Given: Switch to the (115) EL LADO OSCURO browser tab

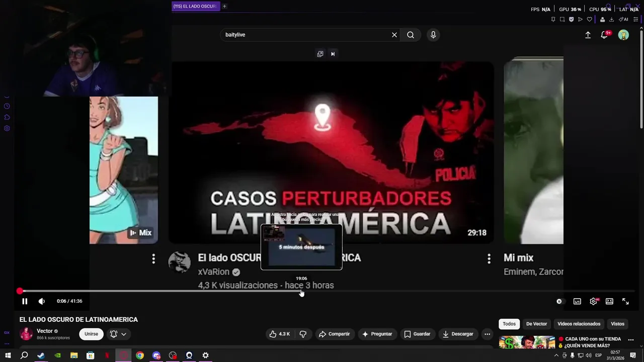Looking at the screenshot, I should [196, 6].
